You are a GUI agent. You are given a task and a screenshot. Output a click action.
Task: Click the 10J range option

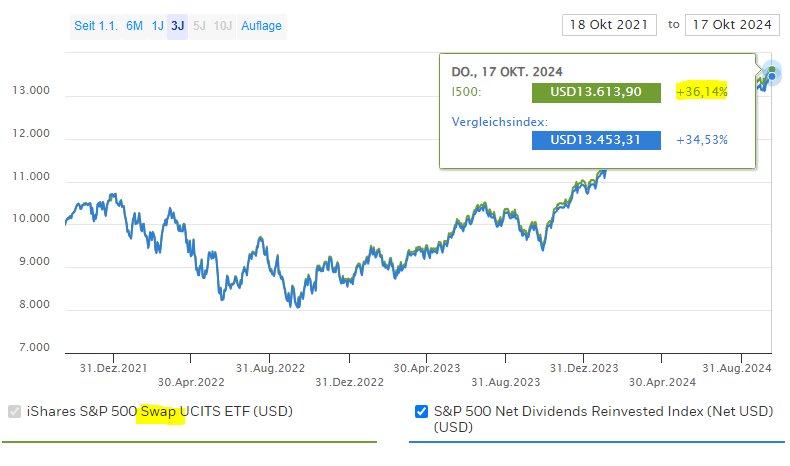pyautogui.click(x=224, y=26)
